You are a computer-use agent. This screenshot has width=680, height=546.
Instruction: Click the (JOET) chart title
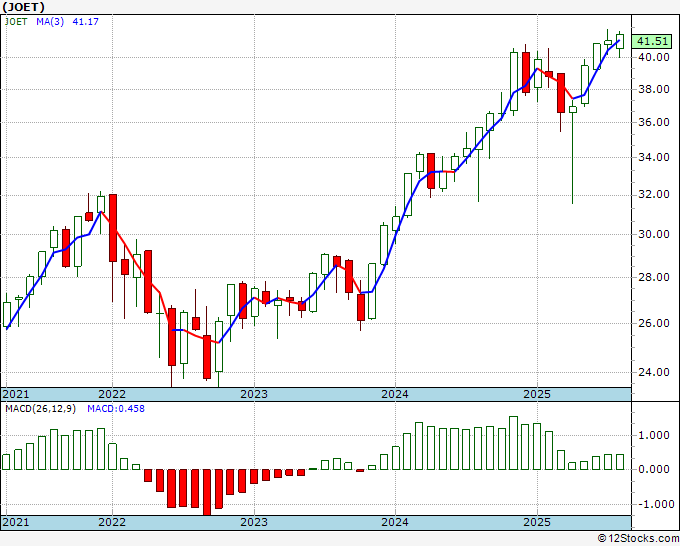pyautogui.click(x=23, y=7)
